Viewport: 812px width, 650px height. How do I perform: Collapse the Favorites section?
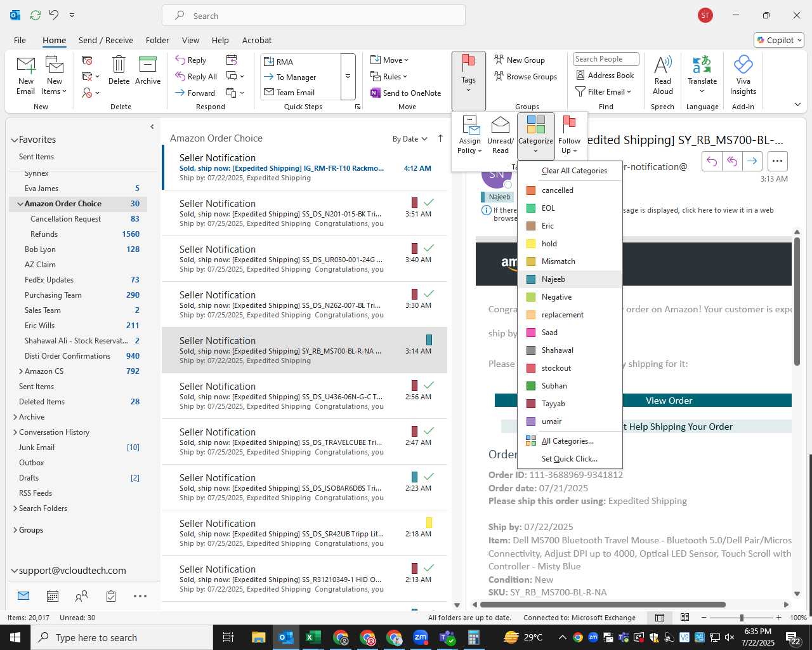coord(14,140)
